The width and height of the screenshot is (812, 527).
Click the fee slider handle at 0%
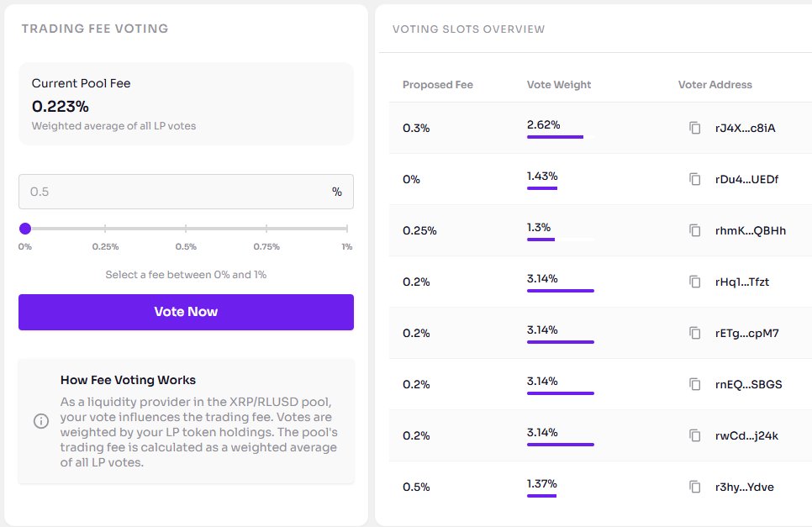(x=25, y=229)
